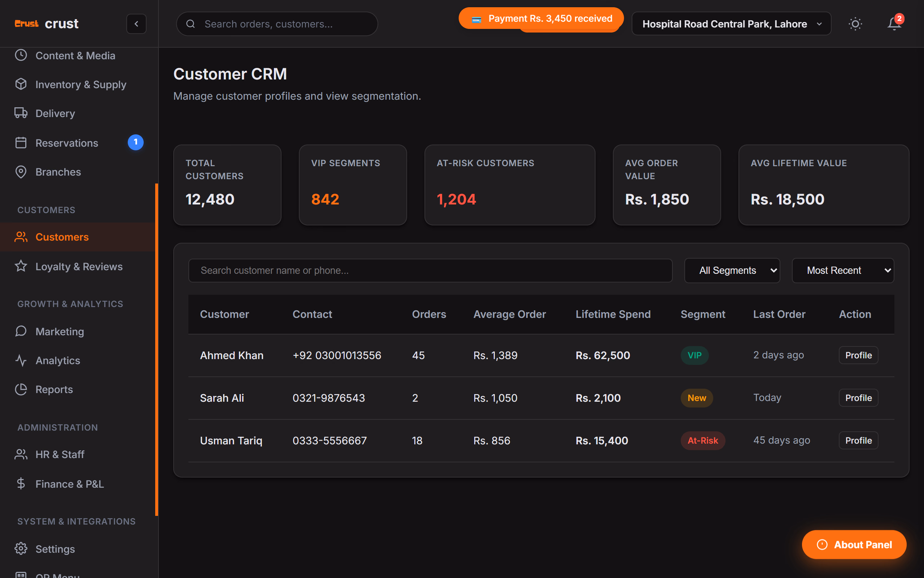Focus the customer name or phone search
The width and height of the screenshot is (924, 578).
coord(430,270)
